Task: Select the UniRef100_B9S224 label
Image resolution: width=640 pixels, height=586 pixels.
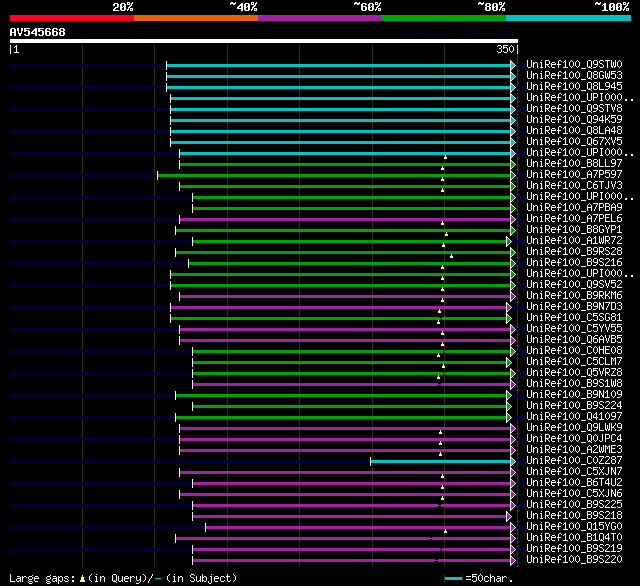Action: [574, 406]
